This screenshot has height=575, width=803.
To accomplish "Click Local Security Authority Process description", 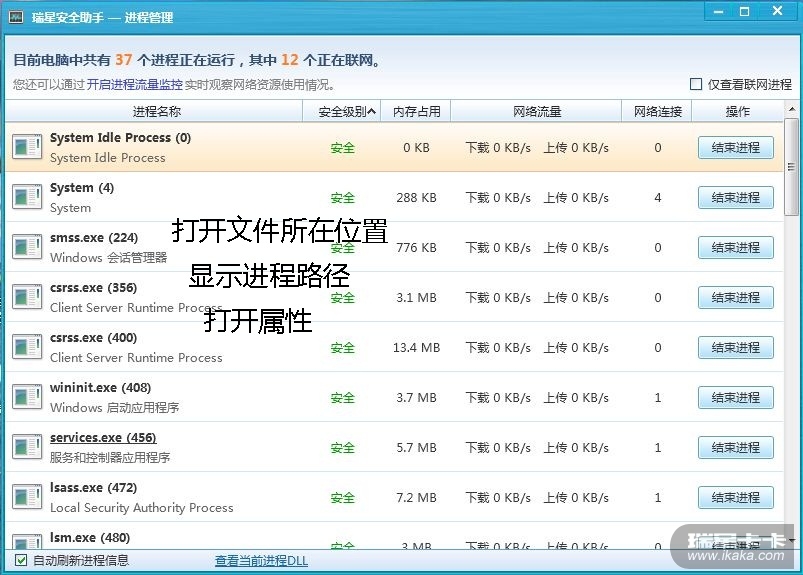I will (x=141, y=507).
